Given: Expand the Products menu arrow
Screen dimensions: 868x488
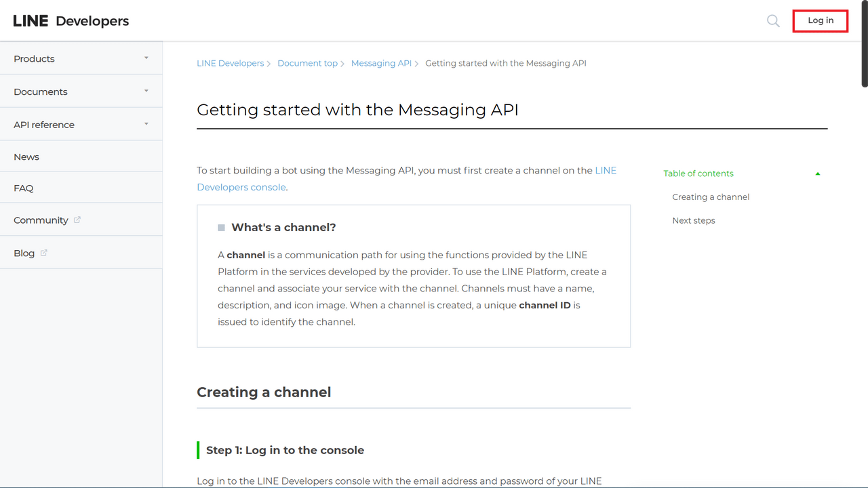Looking at the screenshot, I should 146,58.
